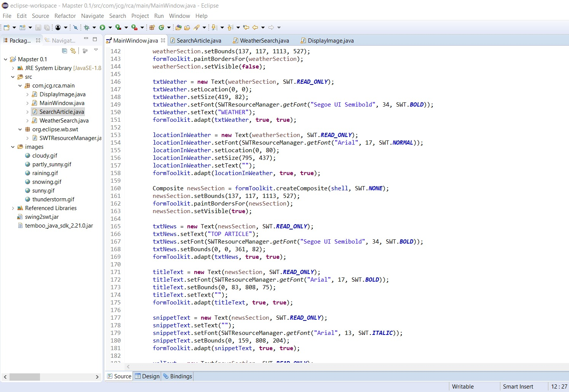The image size is (569, 392).
Task: Select thunderstorm.gif in images folder
Action: 53,199
